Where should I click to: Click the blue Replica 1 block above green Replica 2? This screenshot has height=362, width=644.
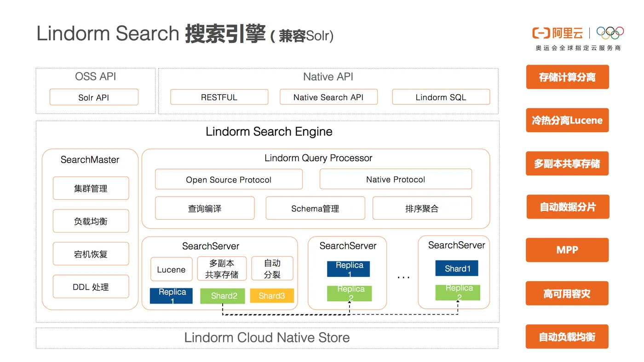click(348, 269)
